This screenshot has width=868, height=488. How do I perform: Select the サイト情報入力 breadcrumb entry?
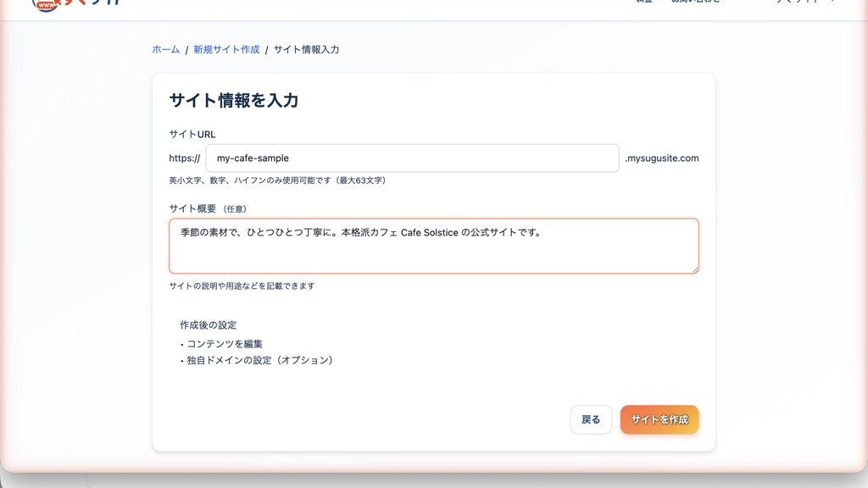coord(309,49)
